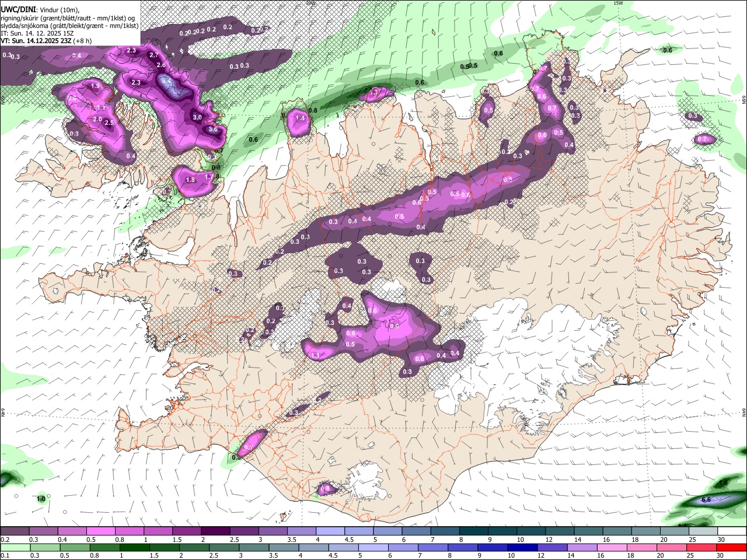
Task: Click the bright pink 0.5 snow legend swatch
Action: pos(100,531)
